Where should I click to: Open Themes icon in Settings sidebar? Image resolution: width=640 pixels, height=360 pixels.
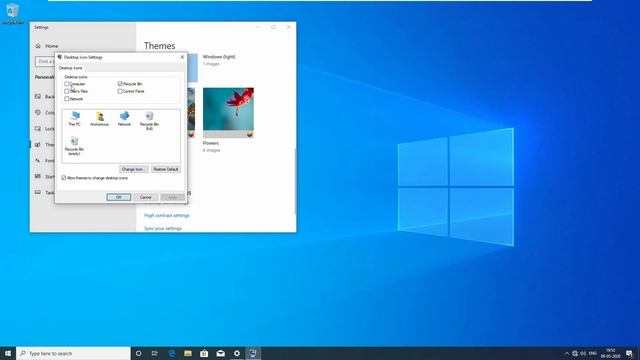pyautogui.click(x=38, y=144)
